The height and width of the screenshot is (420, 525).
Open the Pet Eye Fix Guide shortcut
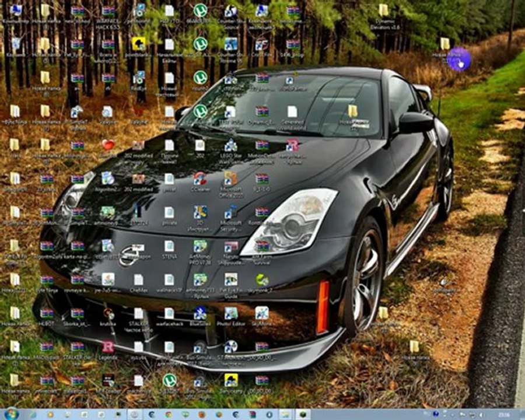230,279
